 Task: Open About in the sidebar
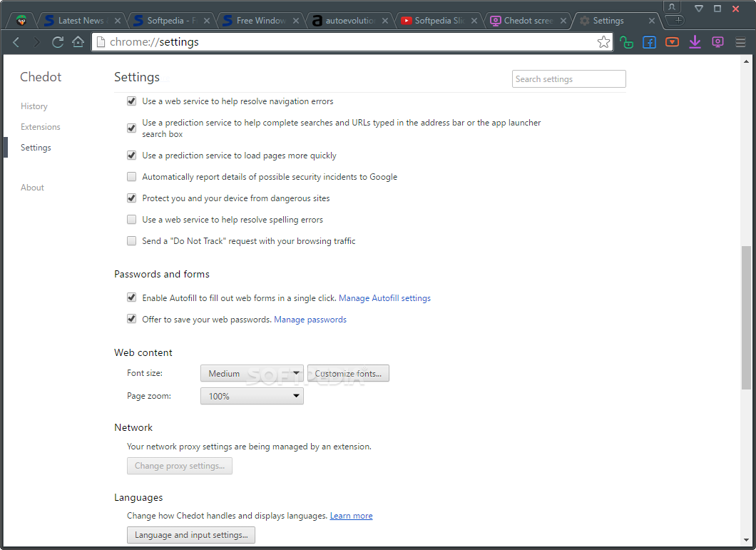32,187
